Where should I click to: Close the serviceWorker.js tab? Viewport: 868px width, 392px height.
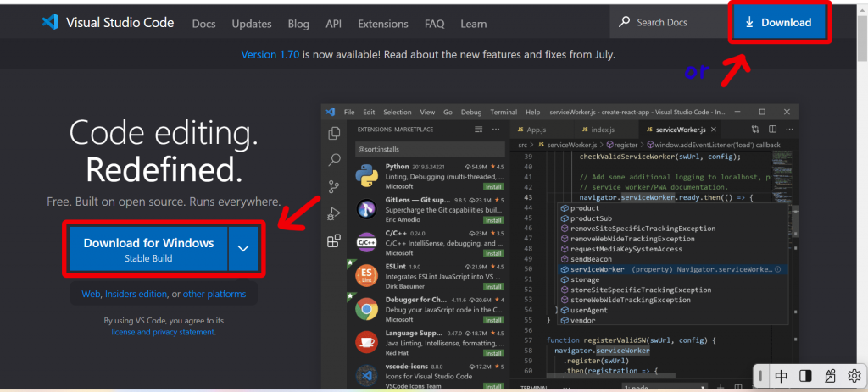[x=714, y=130]
